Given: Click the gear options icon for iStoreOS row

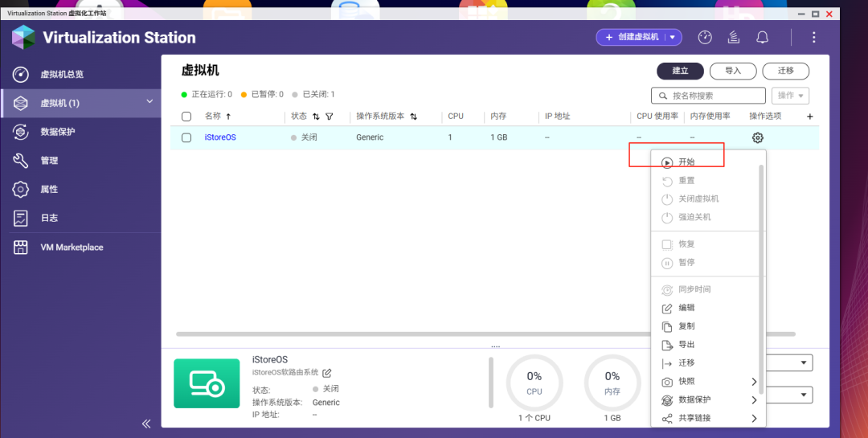Looking at the screenshot, I should tap(758, 138).
